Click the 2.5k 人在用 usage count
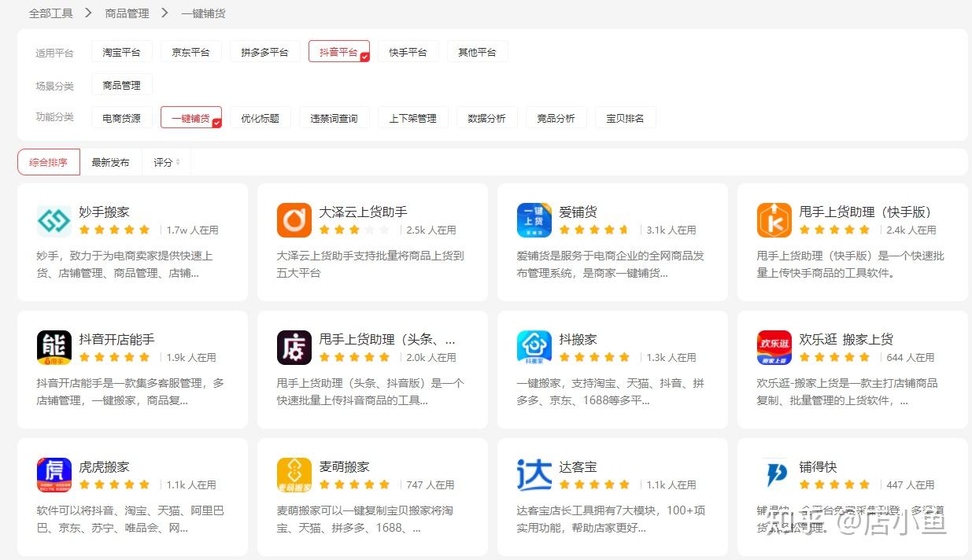 coord(431,230)
